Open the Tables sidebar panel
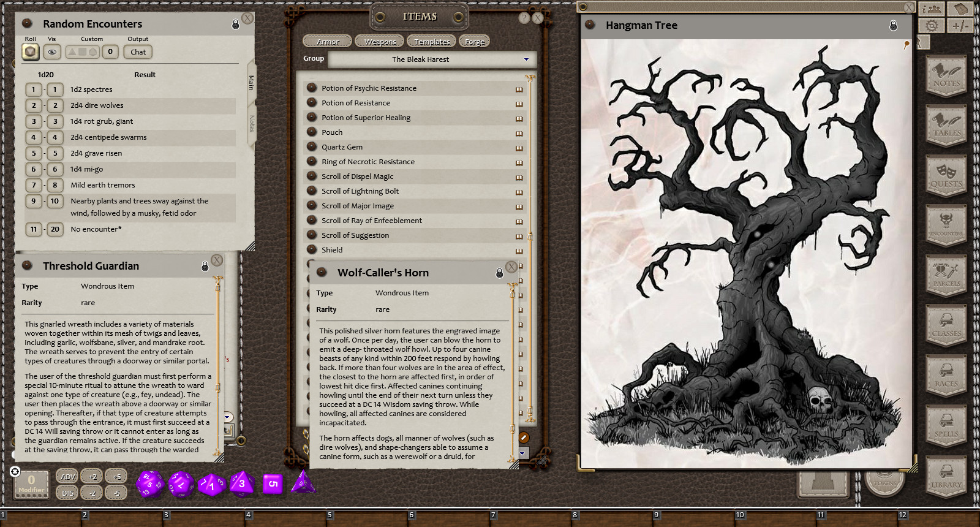980x527 pixels. coord(946,126)
